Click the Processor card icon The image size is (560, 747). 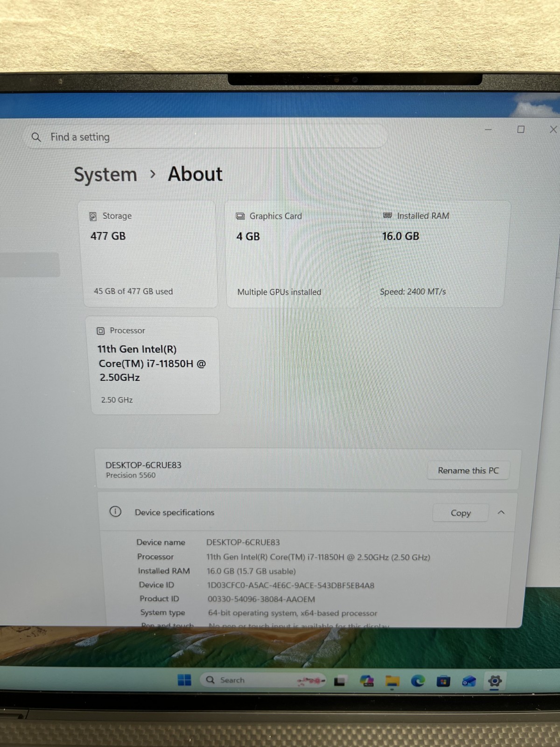point(100,331)
